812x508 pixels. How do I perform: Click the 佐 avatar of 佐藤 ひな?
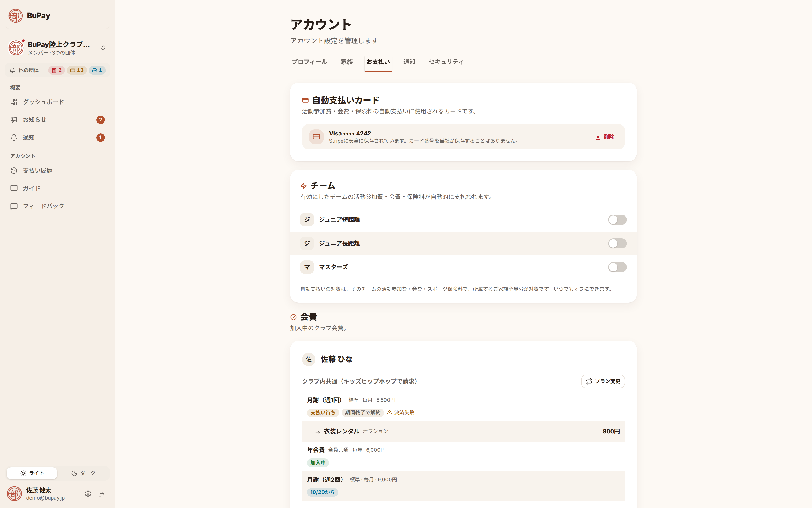(x=309, y=359)
